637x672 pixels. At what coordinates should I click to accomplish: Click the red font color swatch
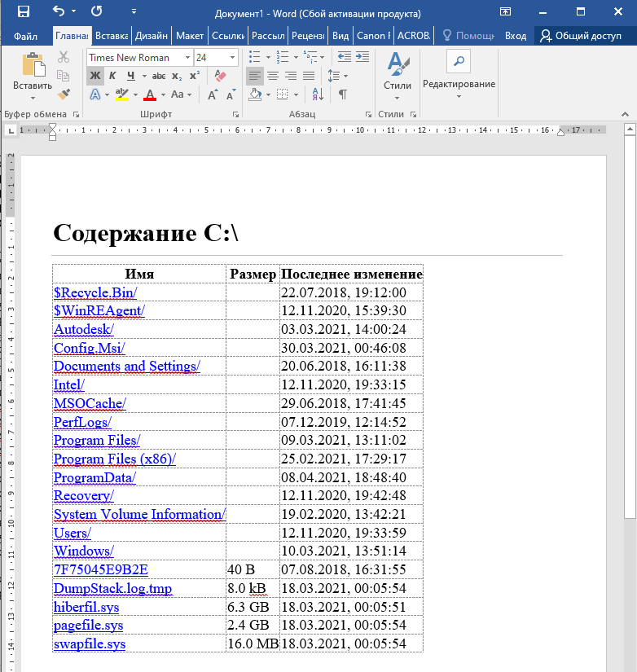149,94
